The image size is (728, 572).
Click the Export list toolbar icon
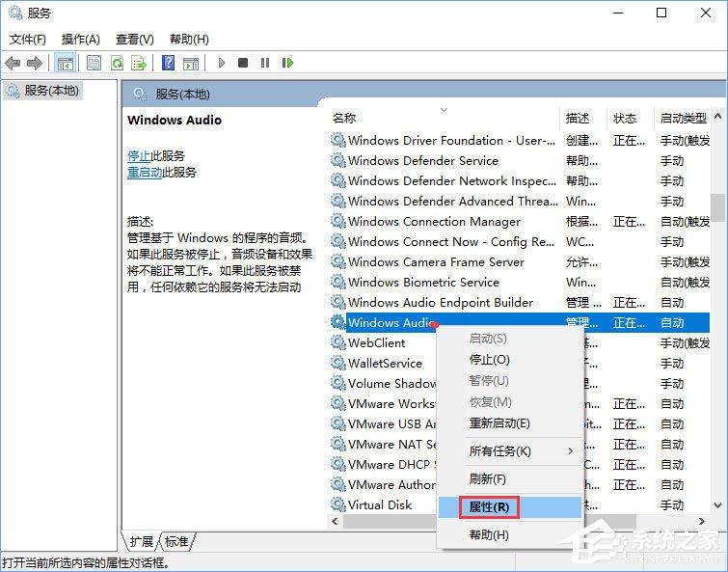pyautogui.click(x=138, y=63)
